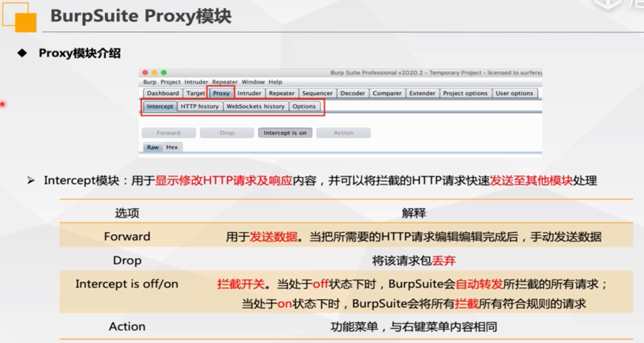
Task: Click the Drop button
Action: click(227, 133)
